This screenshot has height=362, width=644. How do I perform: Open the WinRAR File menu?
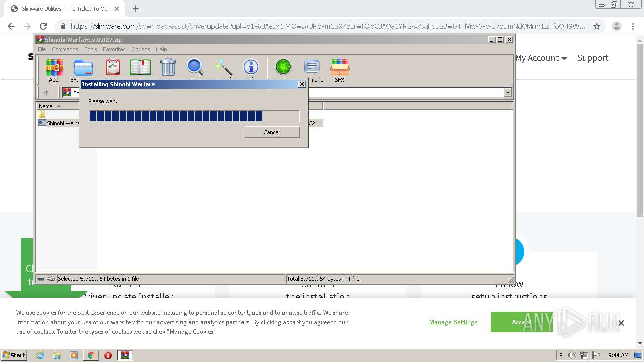[42, 49]
